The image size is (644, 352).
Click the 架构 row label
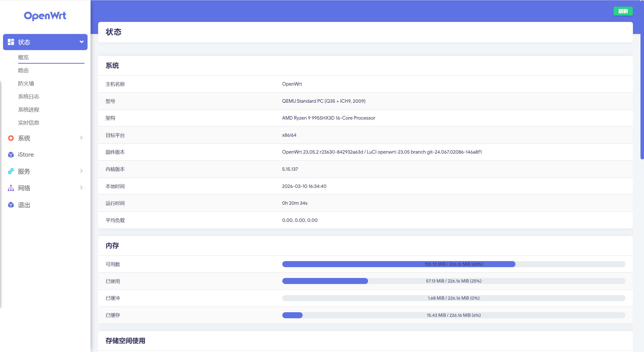pyautogui.click(x=110, y=118)
